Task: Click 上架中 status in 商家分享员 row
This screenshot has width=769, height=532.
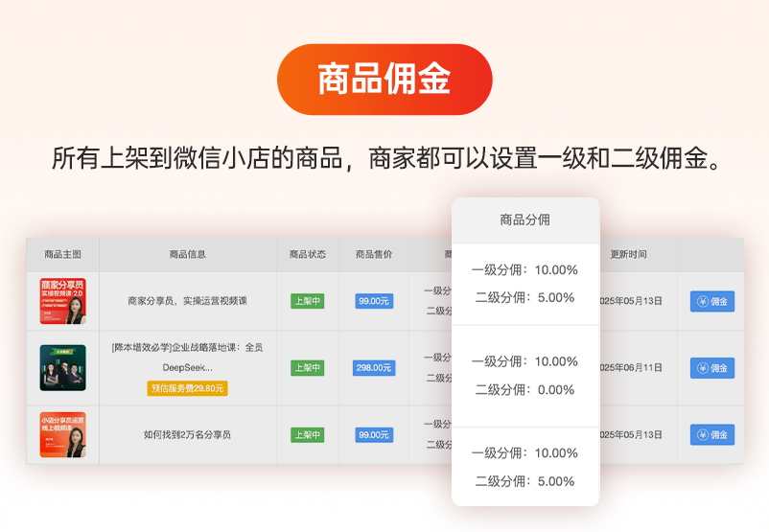Action: pos(308,301)
